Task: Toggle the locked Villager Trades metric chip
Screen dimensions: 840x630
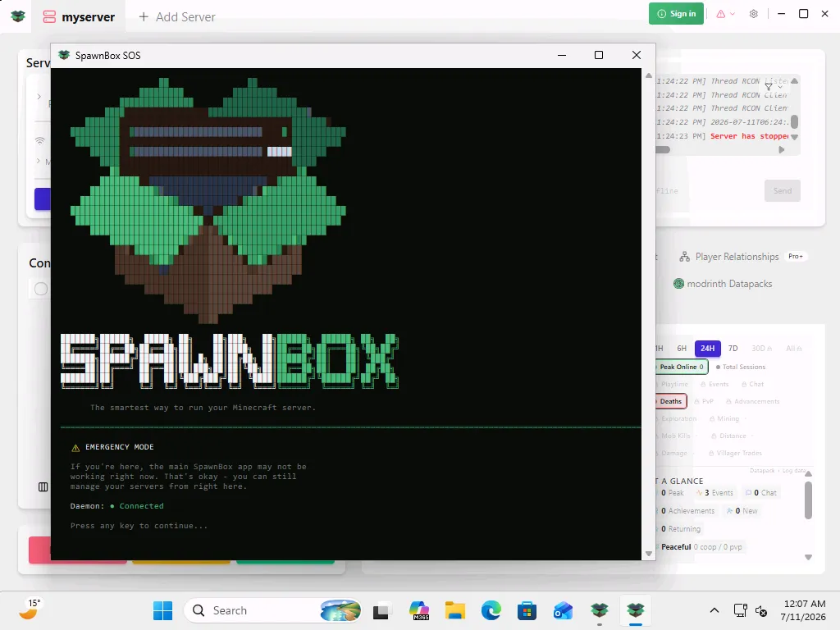Action: click(x=734, y=453)
